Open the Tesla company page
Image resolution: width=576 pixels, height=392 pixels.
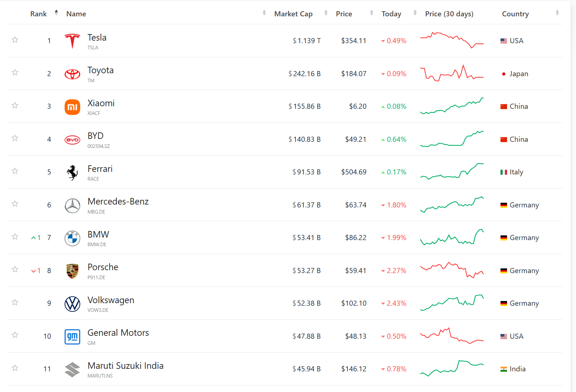click(x=97, y=37)
